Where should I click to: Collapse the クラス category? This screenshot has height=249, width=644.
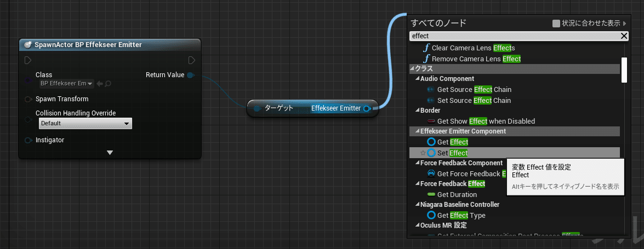click(x=412, y=69)
